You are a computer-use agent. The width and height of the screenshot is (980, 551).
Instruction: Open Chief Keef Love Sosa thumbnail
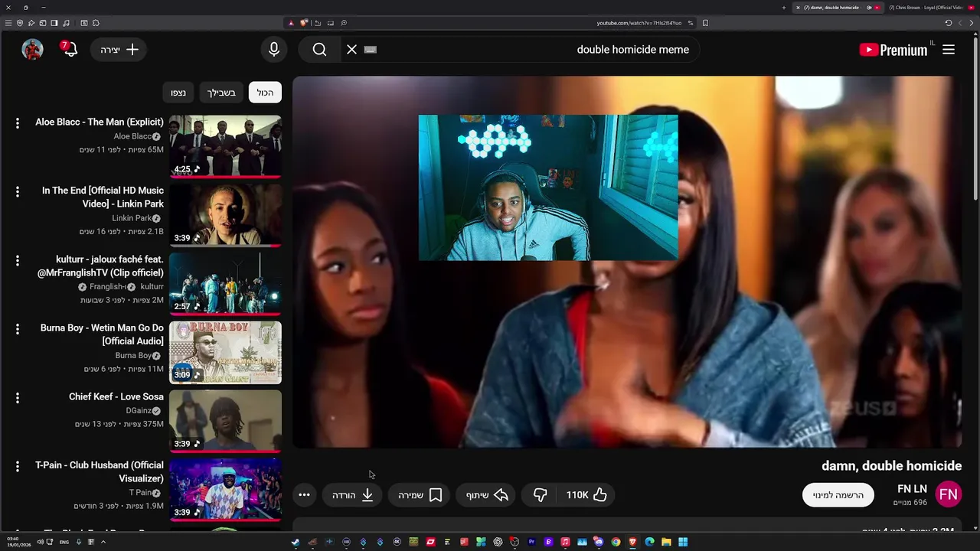[225, 421]
